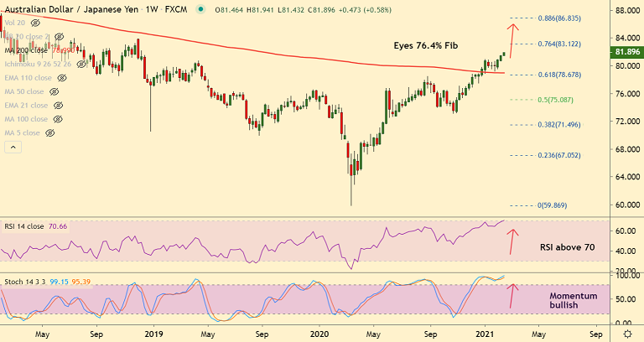Viewport: 644px width, 342px height.
Task: Click the 'Eyes 76.4% Fib' text annotation
Action: pos(425,45)
